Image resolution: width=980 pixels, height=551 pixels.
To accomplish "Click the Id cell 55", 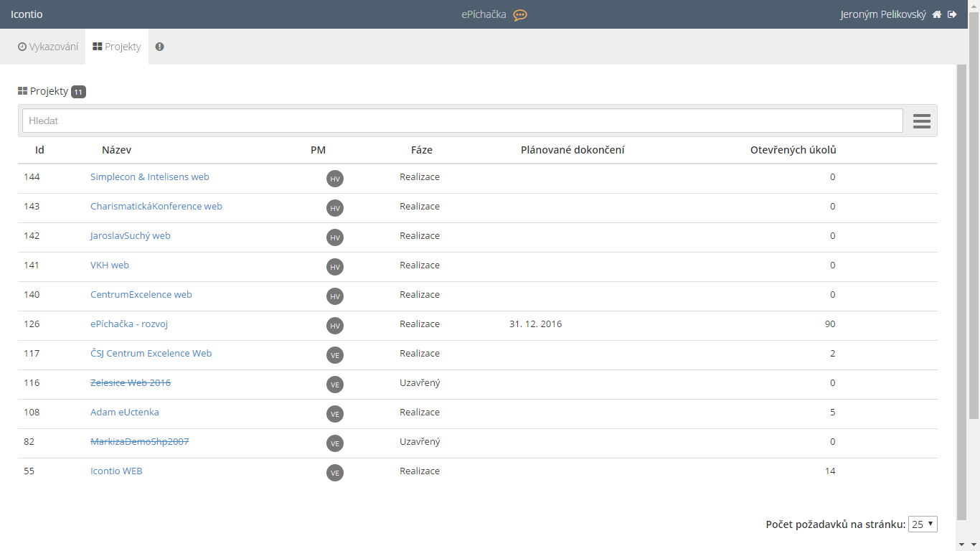I will click(x=29, y=471).
